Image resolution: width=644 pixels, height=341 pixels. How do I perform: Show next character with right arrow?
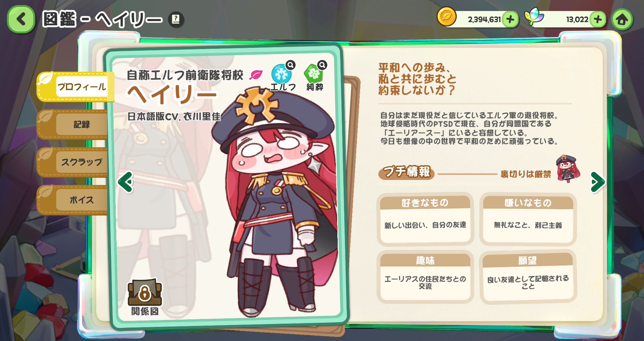(597, 182)
